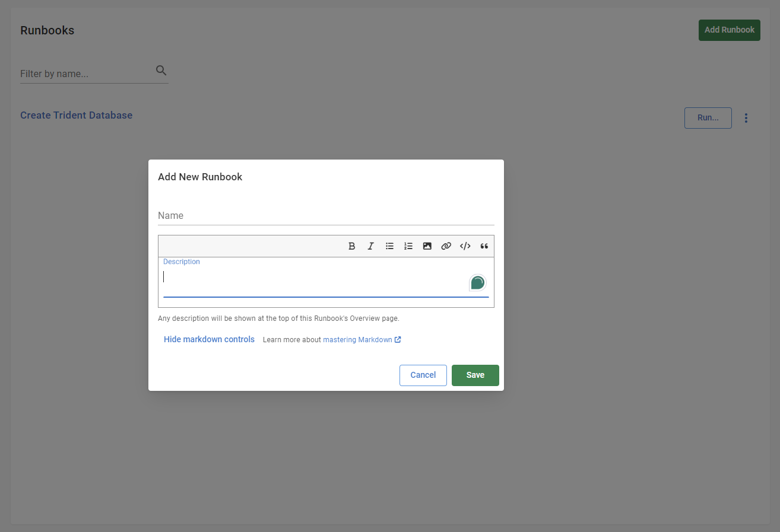Insert a bulleted list in the description
Viewport: 780px width, 532px height.
click(x=389, y=246)
